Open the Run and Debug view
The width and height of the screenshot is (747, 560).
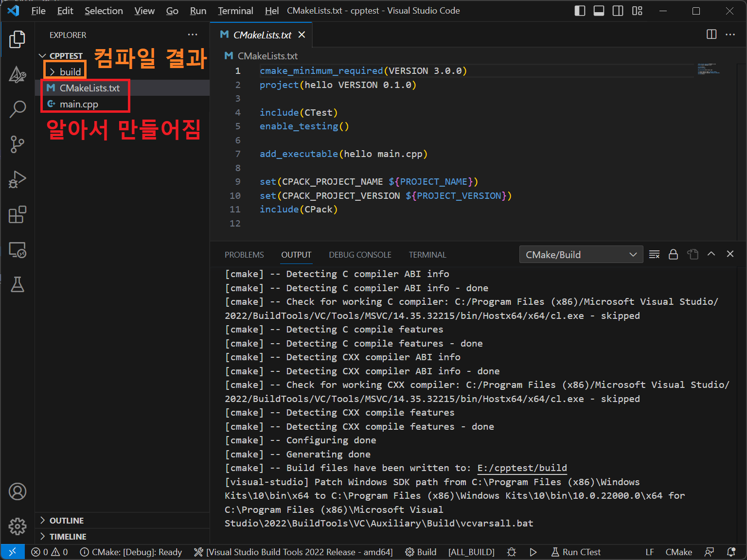tap(18, 179)
